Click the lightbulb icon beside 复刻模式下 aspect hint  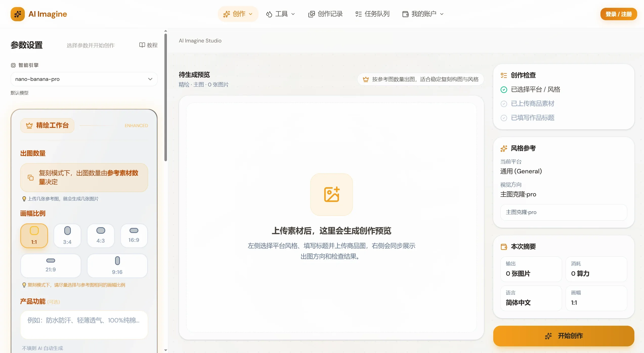[24, 285]
